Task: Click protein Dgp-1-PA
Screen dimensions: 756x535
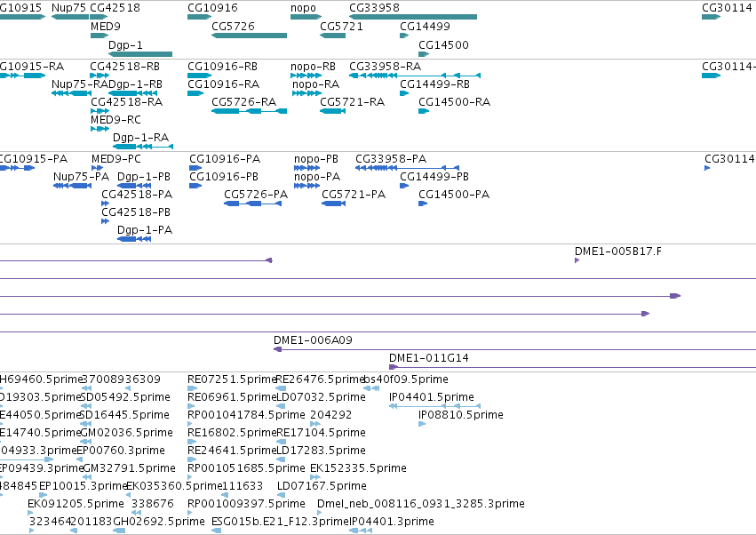Action: tap(145, 229)
